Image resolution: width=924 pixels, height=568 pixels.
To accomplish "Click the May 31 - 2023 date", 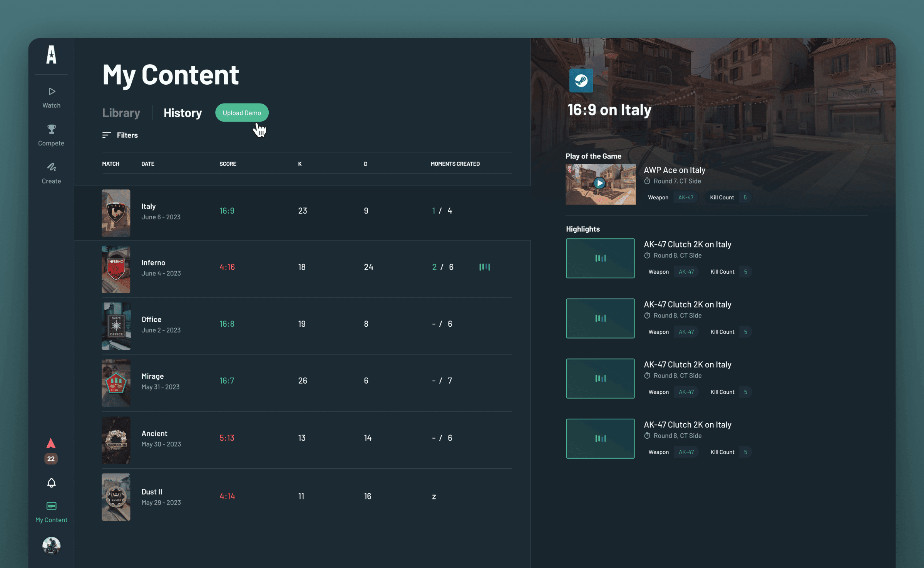I will (x=161, y=387).
